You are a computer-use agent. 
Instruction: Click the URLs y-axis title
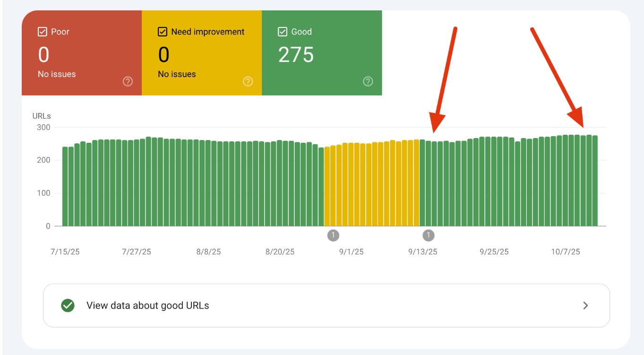(x=42, y=116)
